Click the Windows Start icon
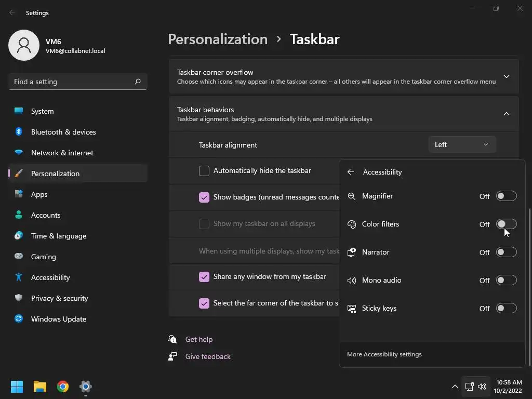 pos(17,387)
